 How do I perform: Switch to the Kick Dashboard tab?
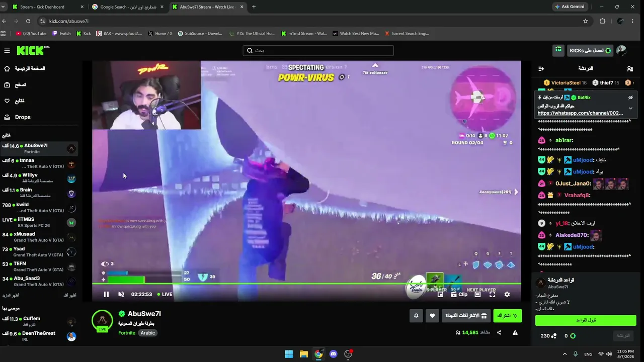tap(47, 7)
